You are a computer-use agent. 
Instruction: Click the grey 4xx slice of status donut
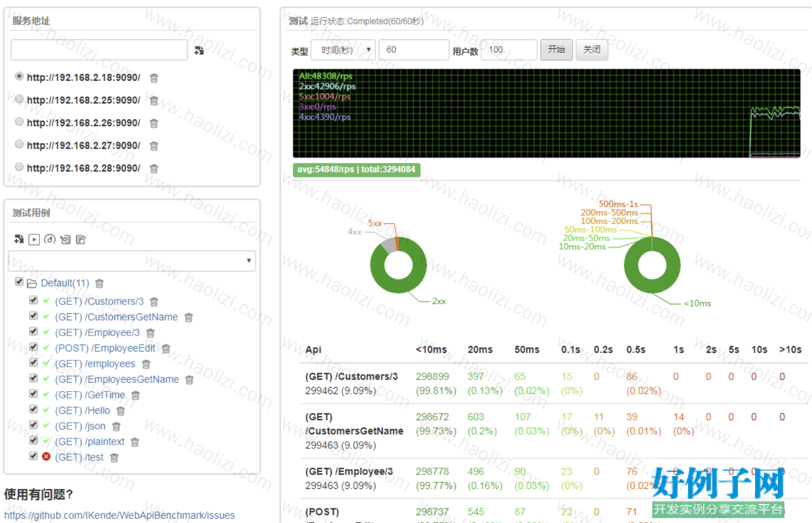coord(390,246)
